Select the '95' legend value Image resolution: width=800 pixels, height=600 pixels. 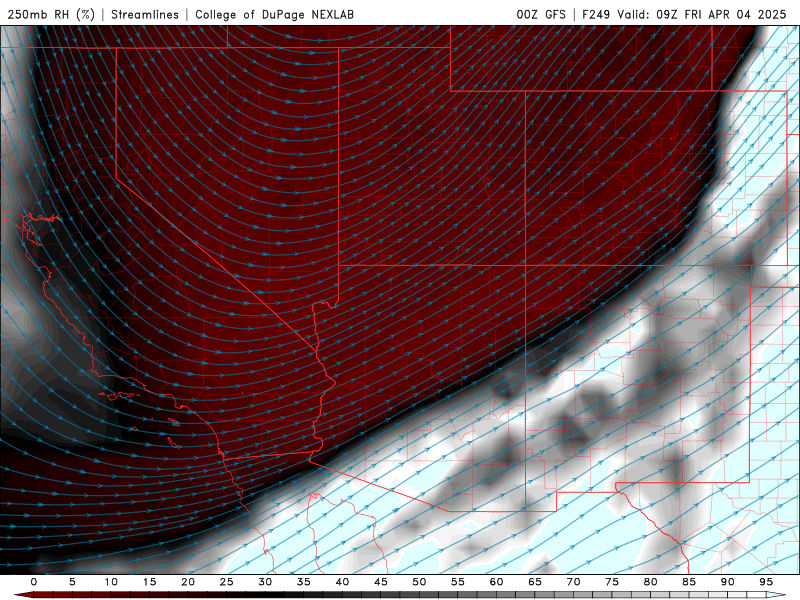pos(765,582)
